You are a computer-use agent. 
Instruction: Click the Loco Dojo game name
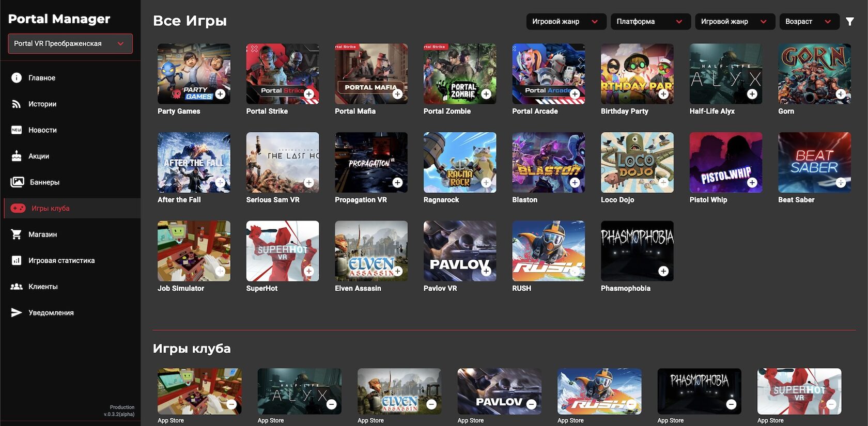pyautogui.click(x=617, y=200)
